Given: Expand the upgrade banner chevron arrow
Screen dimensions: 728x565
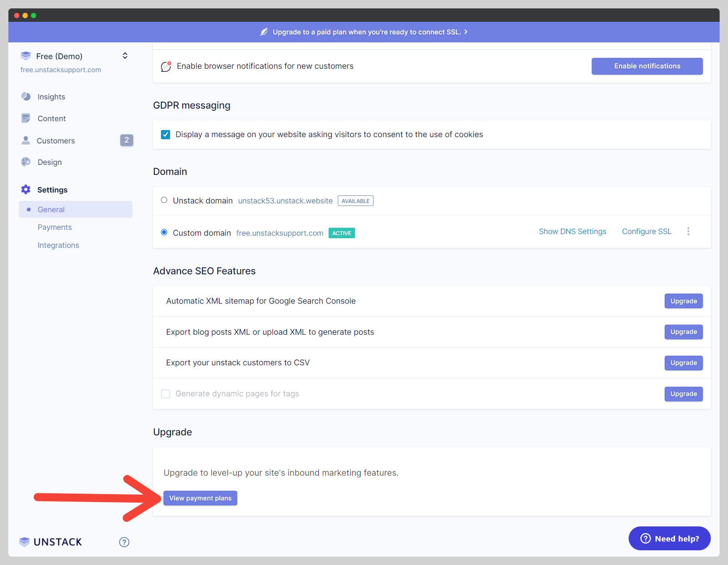Looking at the screenshot, I should pyautogui.click(x=466, y=32).
